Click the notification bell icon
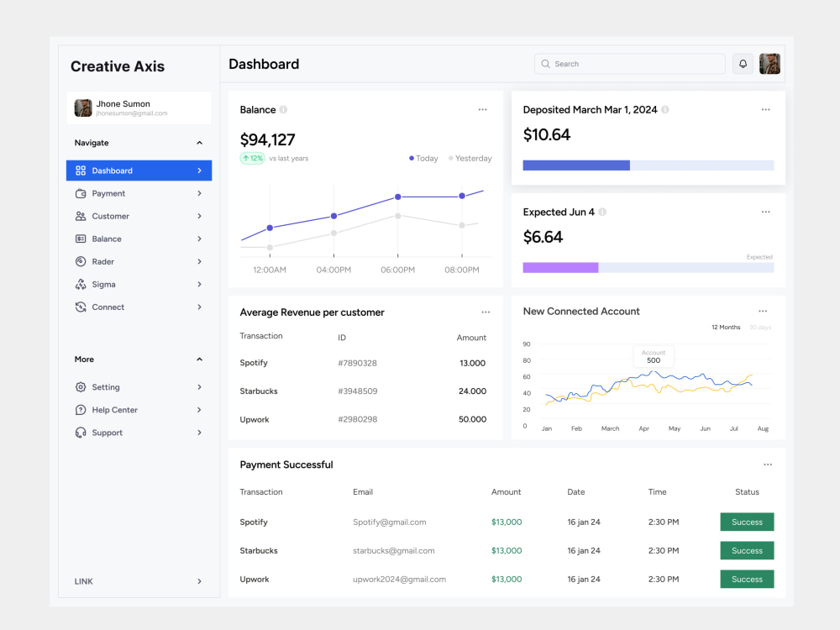 point(743,64)
